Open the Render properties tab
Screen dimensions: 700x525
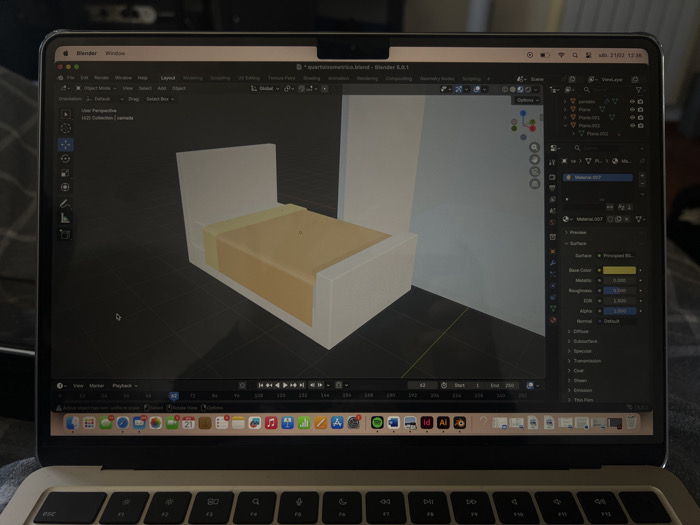pos(553,177)
